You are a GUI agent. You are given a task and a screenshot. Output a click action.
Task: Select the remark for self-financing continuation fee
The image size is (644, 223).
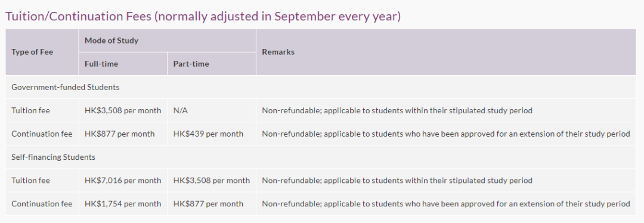pyautogui.click(x=446, y=204)
